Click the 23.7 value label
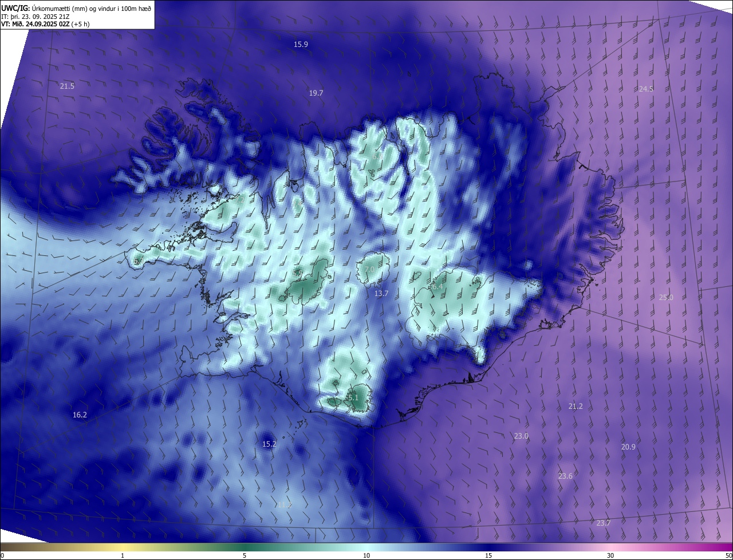733x560 pixels. click(604, 523)
